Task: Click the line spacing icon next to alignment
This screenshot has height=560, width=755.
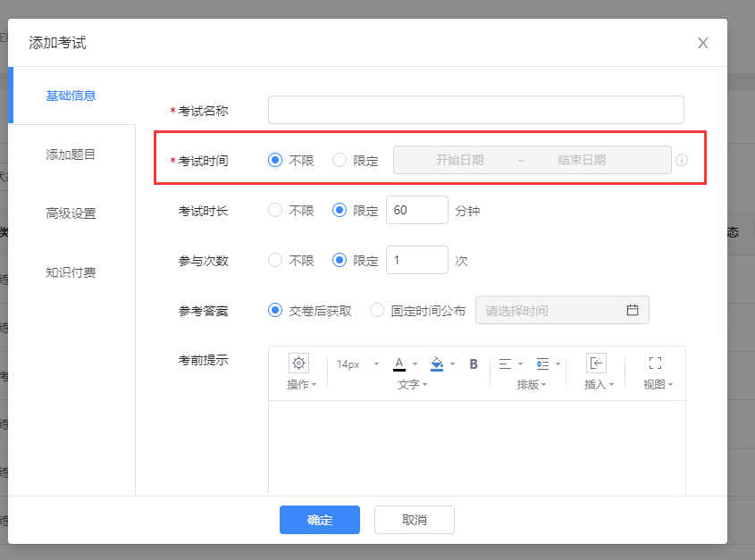Action: (542, 364)
